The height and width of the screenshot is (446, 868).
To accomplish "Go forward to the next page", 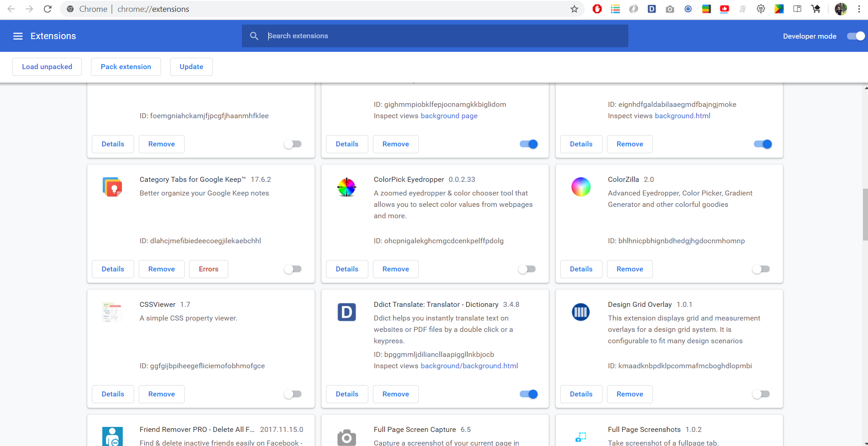I will click(30, 9).
